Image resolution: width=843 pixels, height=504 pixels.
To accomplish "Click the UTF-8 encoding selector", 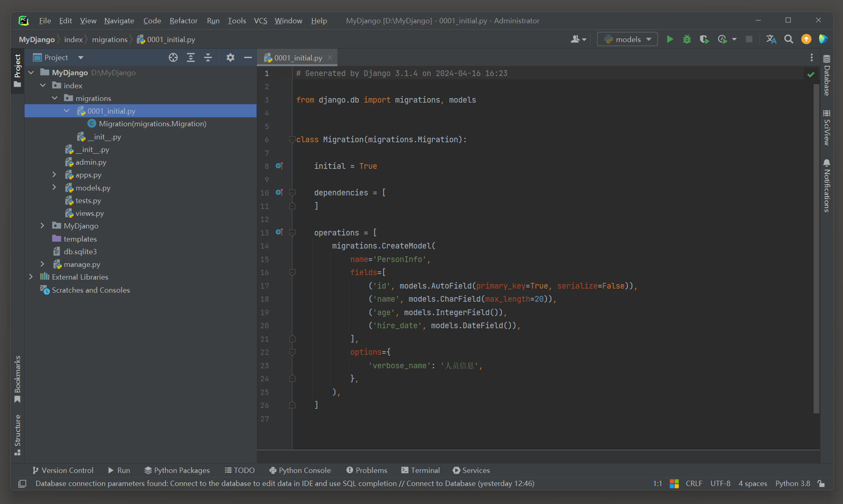I will (x=720, y=484).
